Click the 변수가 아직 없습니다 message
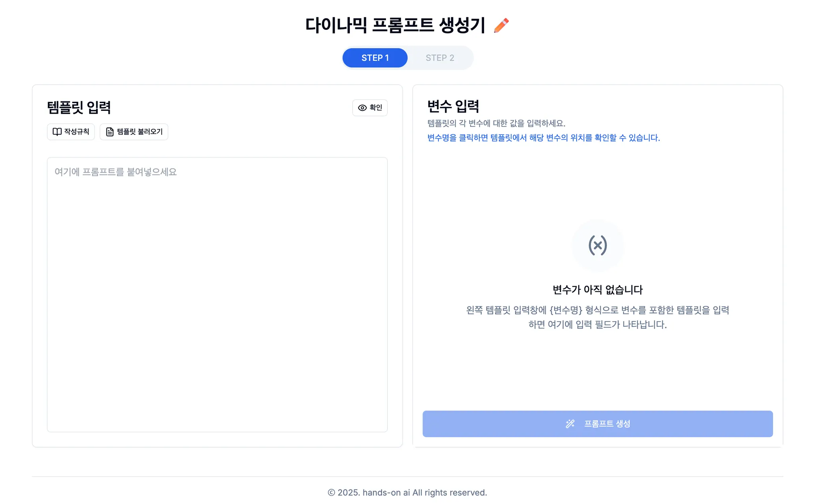814x504 pixels. [x=597, y=290]
